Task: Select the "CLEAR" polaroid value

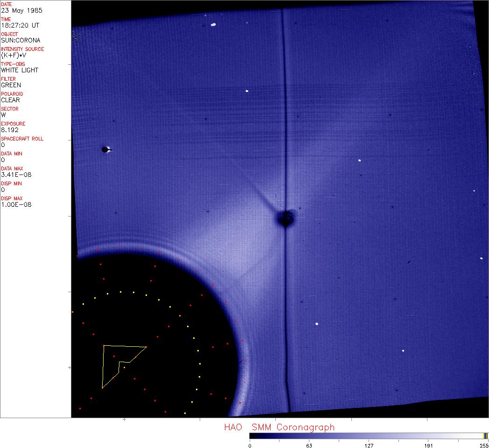Action: [x=10, y=100]
